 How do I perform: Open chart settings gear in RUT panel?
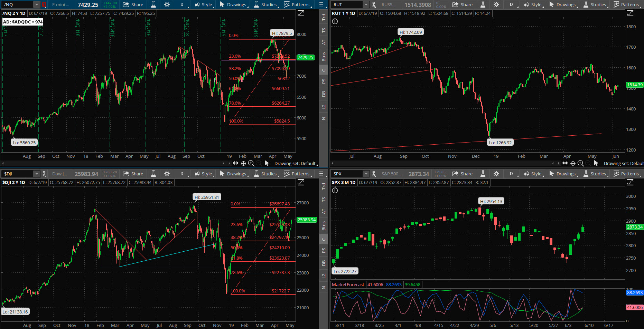point(496,4)
